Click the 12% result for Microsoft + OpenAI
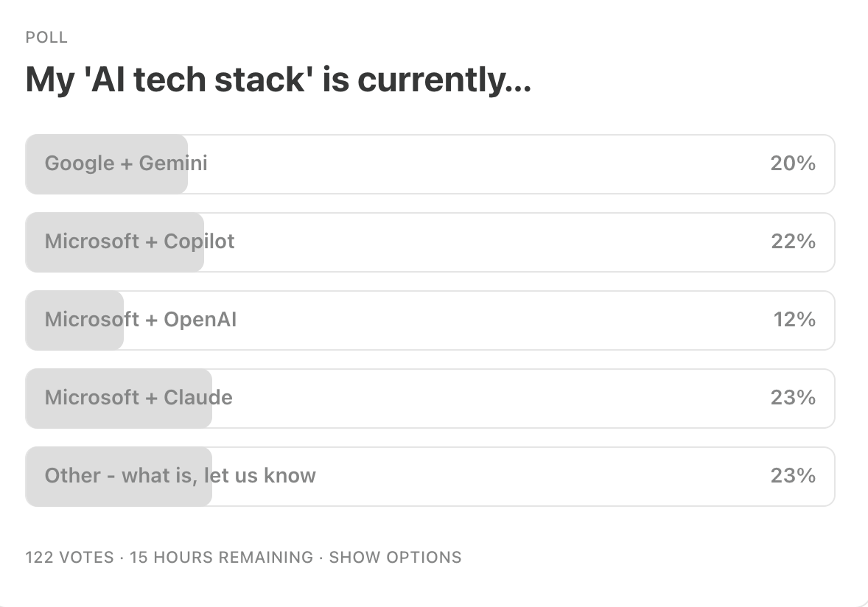Viewport: 868px width, 607px height. (x=794, y=319)
